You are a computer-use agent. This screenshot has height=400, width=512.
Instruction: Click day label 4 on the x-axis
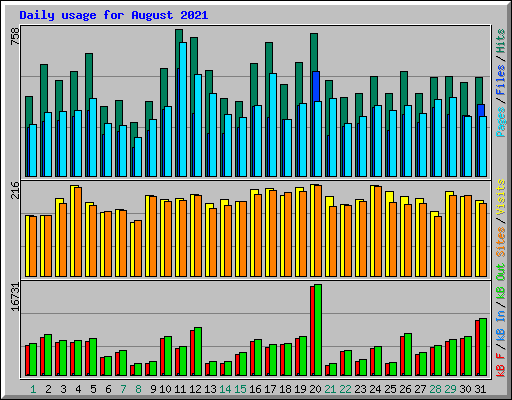78,389
